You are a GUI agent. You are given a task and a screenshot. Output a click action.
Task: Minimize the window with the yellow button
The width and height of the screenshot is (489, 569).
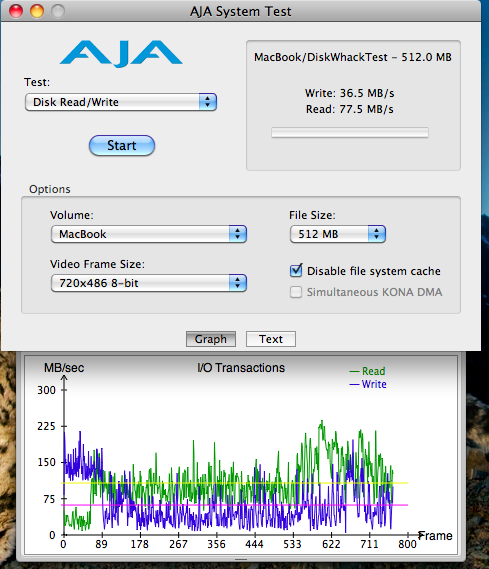tap(37, 11)
